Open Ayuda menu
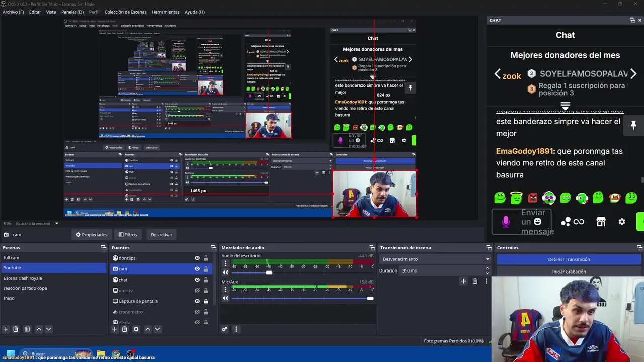 pyautogui.click(x=194, y=12)
